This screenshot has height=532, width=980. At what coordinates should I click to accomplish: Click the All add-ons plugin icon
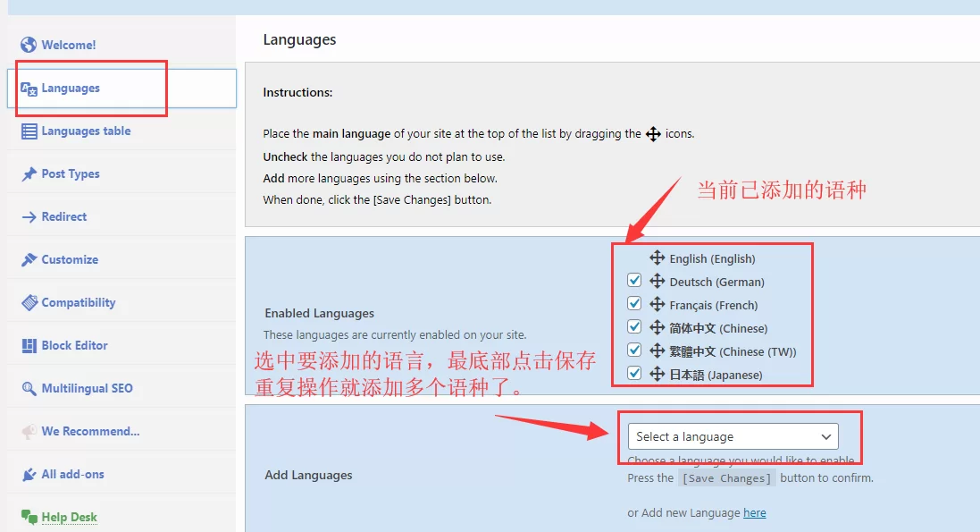pyautogui.click(x=29, y=475)
